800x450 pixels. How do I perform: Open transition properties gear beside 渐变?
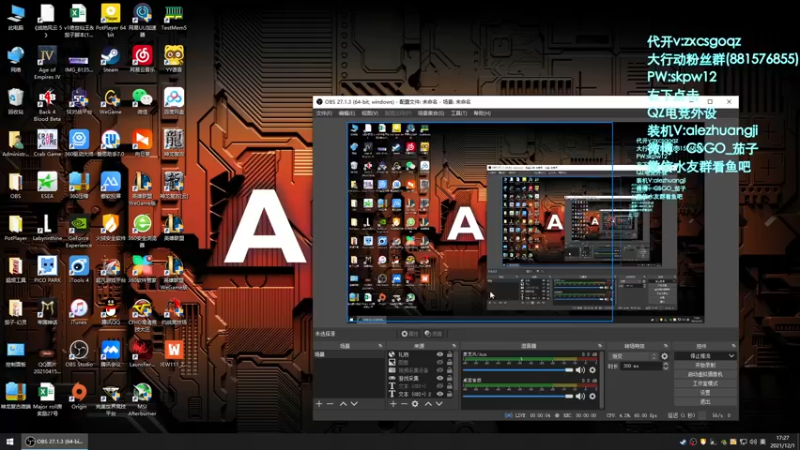[664, 356]
